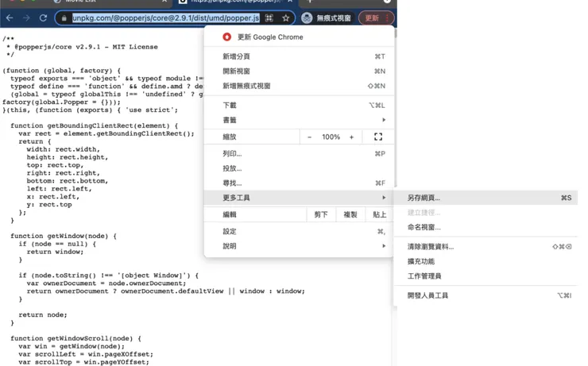This screenshot has width=588, height=366.
Task: Expand the 書籤 submenu
Action: pos(299,120)
